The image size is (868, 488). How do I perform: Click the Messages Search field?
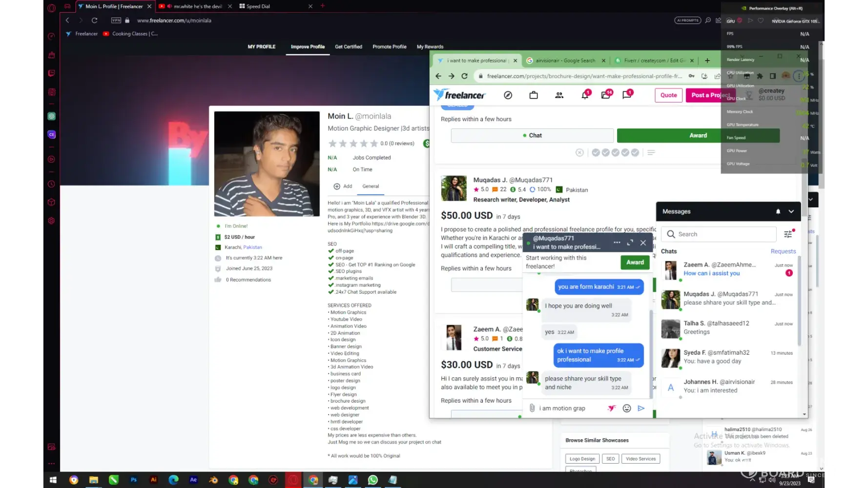pyautogui.click(x=719, y=234)
